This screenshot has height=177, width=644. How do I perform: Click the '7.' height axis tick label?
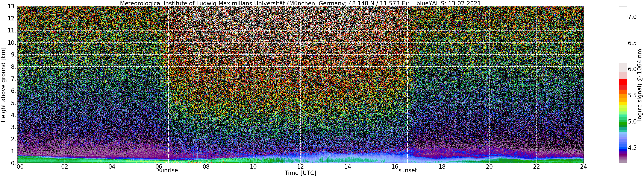(x=14, y=79)
